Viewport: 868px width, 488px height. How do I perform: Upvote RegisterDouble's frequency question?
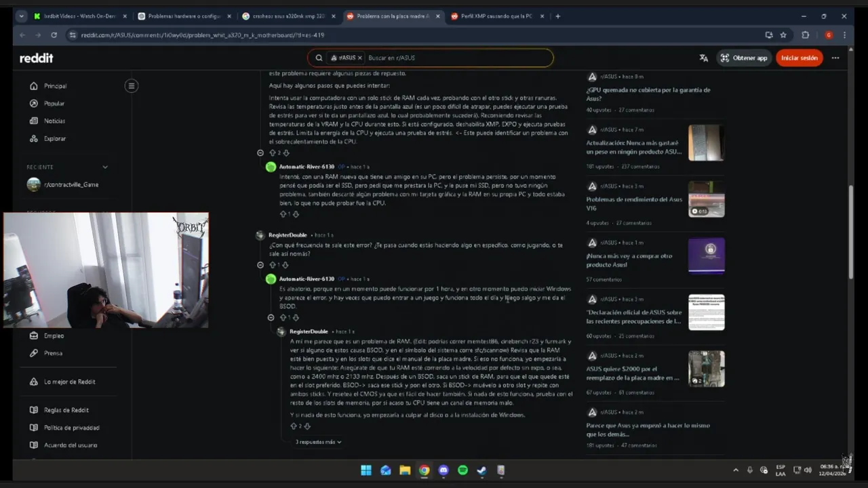[273, 265]
